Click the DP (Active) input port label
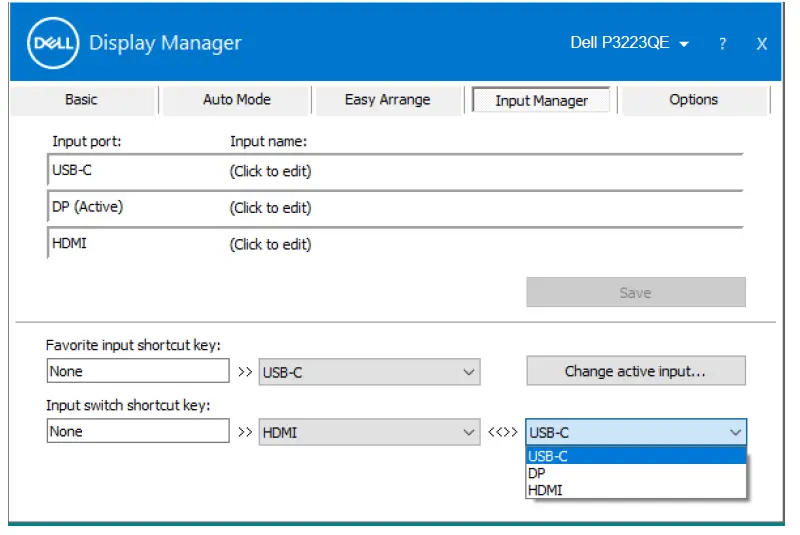This screenshot has height=535, width=800. click(88, 207)
